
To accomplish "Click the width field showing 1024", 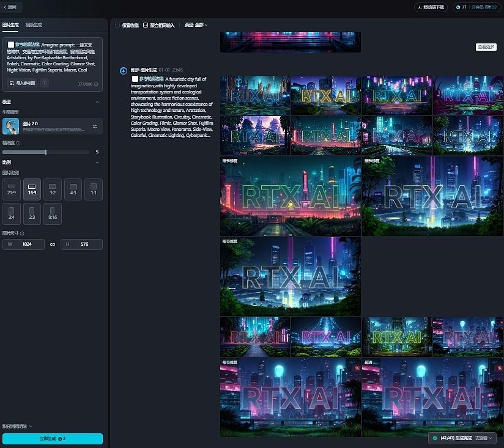I will pyautogui.click(x=23, y=244).
